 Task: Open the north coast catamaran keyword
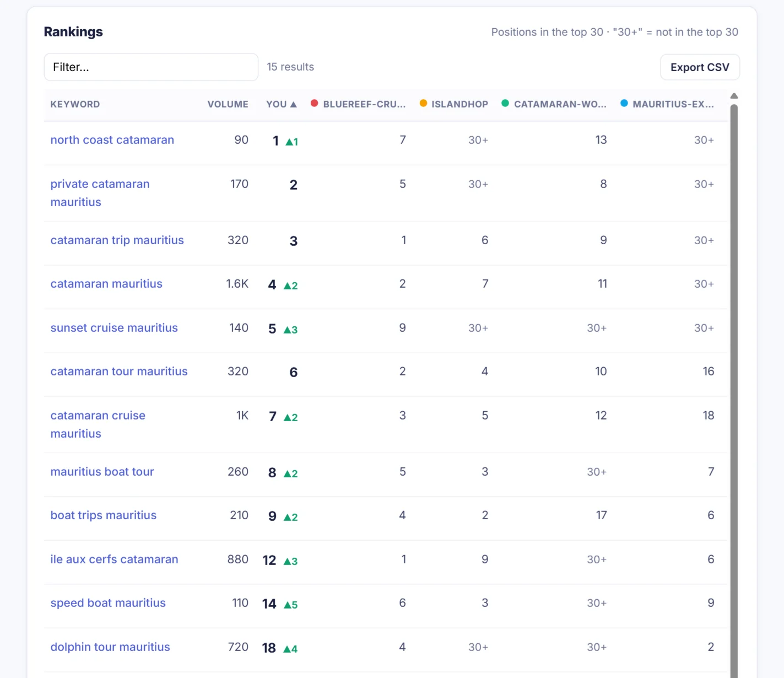click(112, 140)
